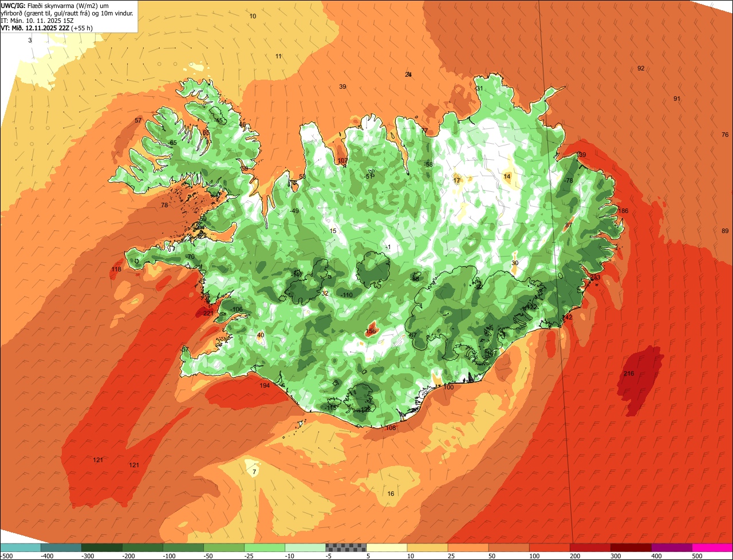Click the map value 31 on the northeast peninsula
Screen dimensions: 733x560
pyautogui.click(x=479, y=89)
